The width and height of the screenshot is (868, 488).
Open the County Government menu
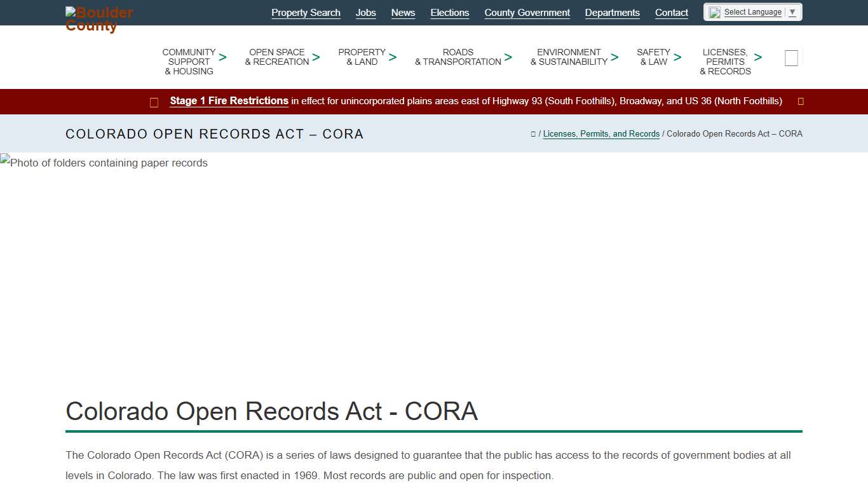click(527, 13)
